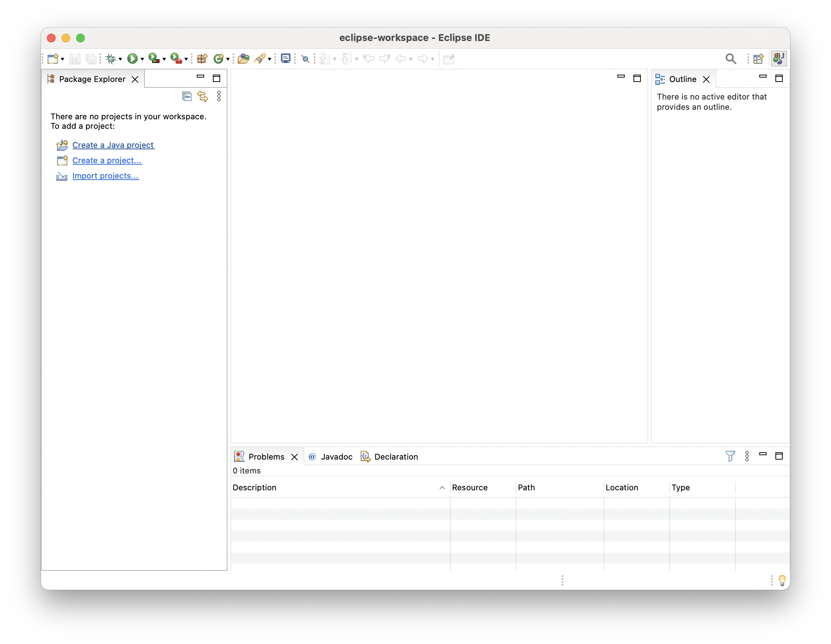Click the Open Perspective icon
Screen dimensions: 831x644
pyautogui.click(x=758, y=59)
